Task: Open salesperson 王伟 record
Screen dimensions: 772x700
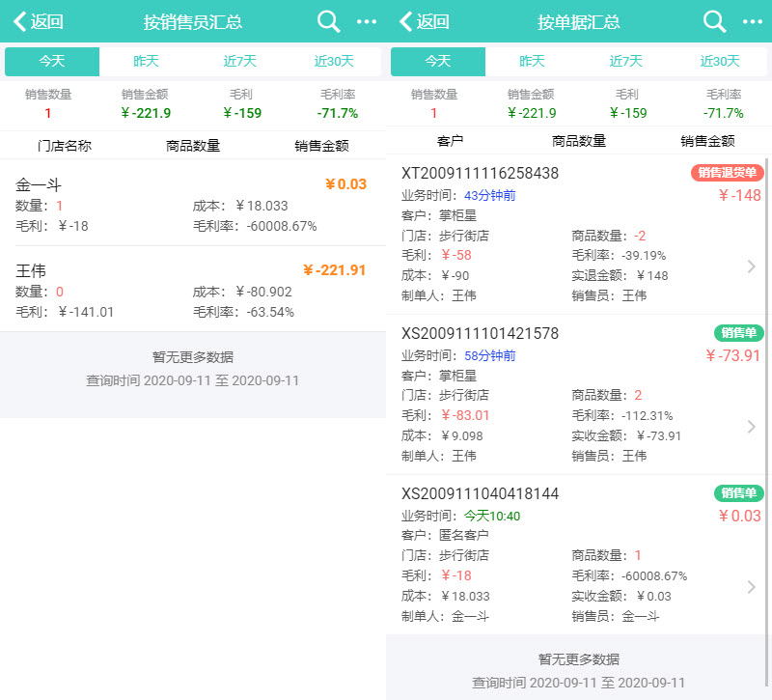Action: [x=193, y=290]
